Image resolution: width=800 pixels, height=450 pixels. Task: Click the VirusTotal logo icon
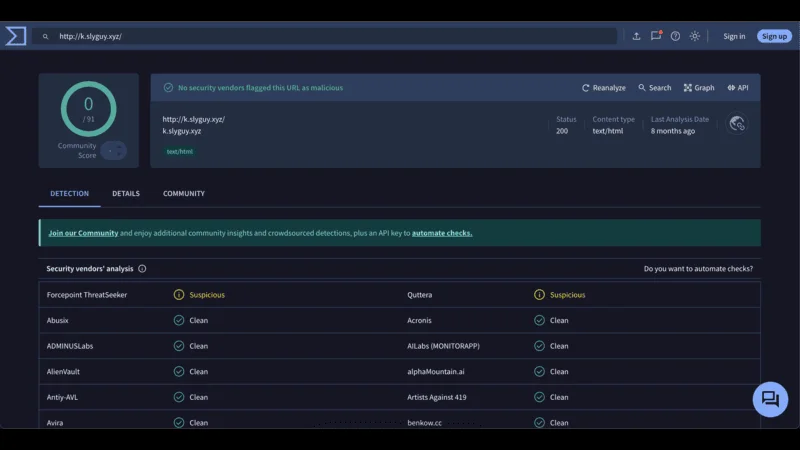15,36
